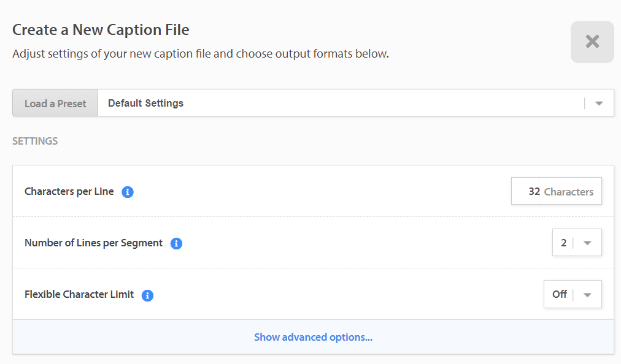This screenshot has width=621, height=364.
Task: Click info icon beside Characters per Line
Action: click(128, 192)
